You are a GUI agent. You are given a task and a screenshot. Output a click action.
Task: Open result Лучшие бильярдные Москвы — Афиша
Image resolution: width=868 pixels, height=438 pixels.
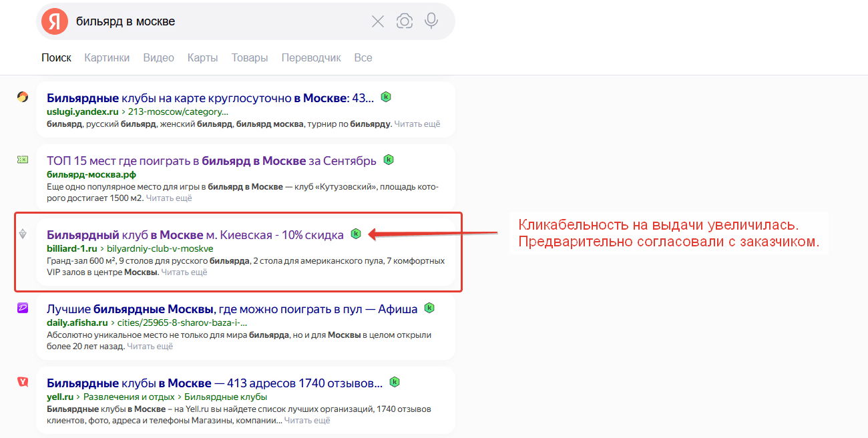pos(232,308)
